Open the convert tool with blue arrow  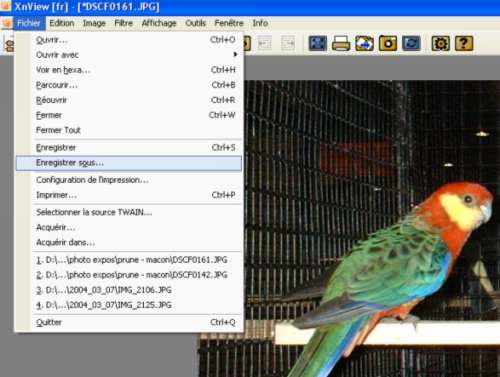point(364,43)
